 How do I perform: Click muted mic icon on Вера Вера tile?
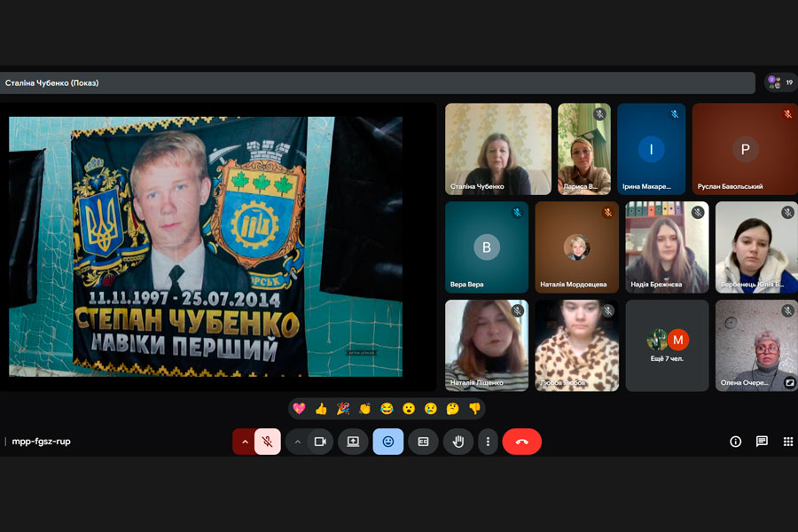(518, 212)
